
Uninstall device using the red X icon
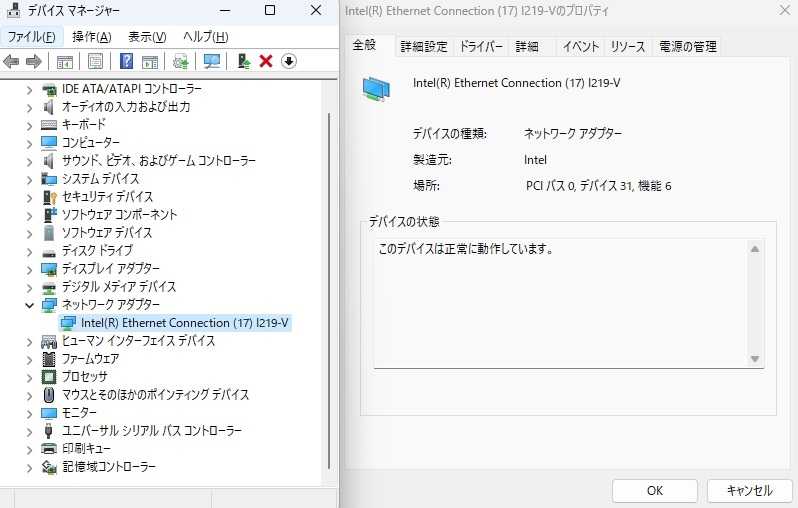pyautogui.click(x=266, y=62)
